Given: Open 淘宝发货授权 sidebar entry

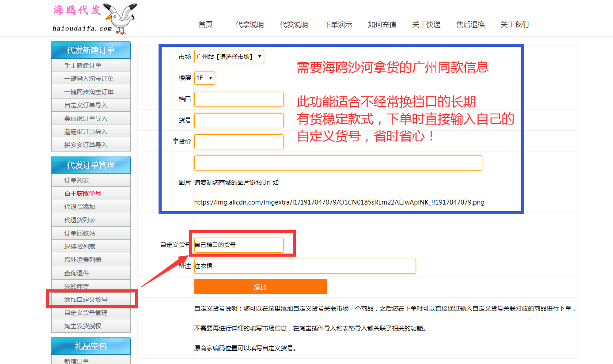Looking at the screenshot, I should (83, 326).
